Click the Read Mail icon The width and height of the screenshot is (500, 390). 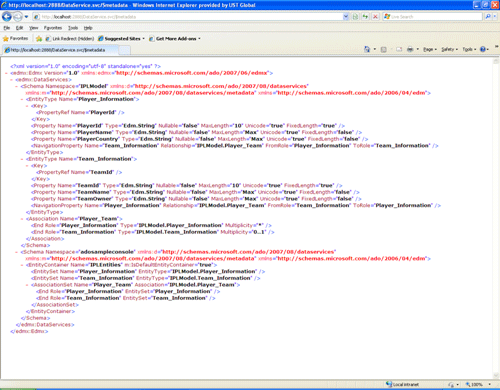(399, 49)
